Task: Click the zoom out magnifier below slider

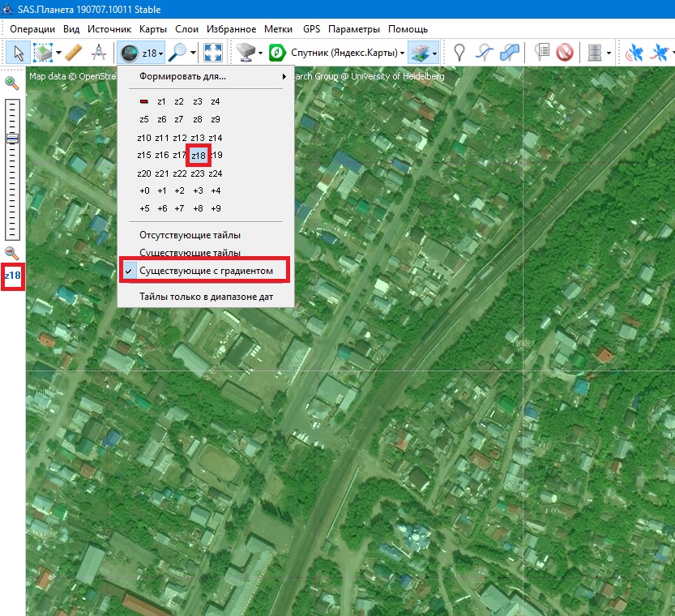Action: coord(12,253)
